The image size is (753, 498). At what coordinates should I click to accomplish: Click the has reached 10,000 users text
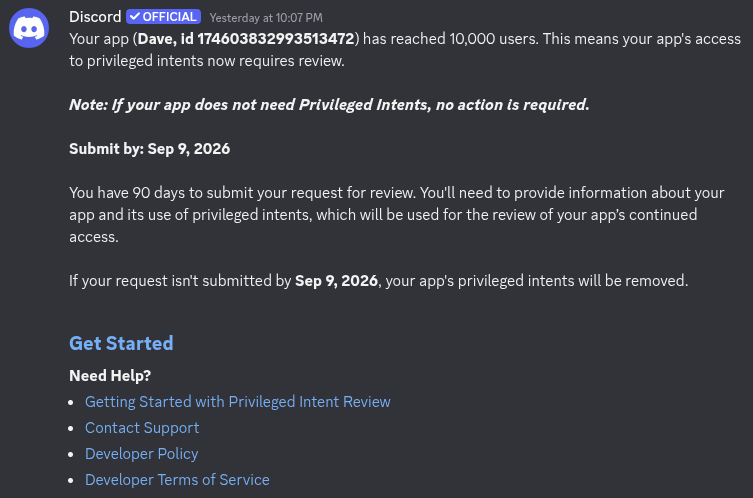[449, 38]
